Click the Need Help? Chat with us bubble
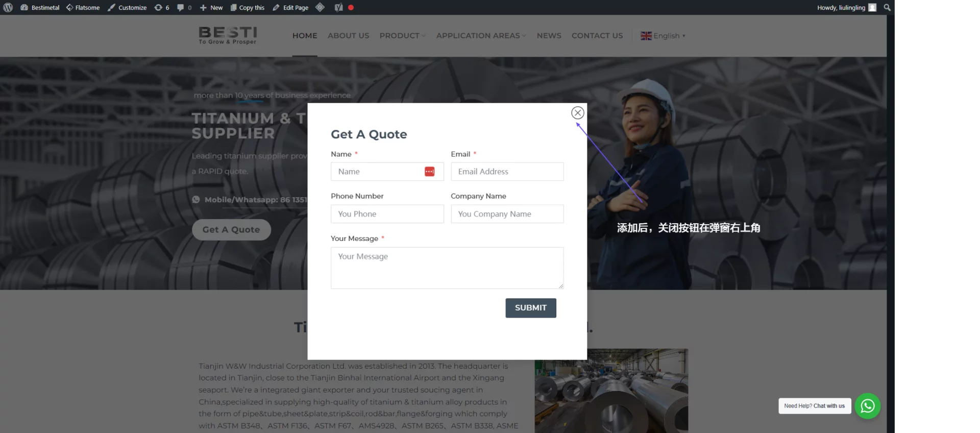This screenshot has width=980, height=433. [815, 406]
